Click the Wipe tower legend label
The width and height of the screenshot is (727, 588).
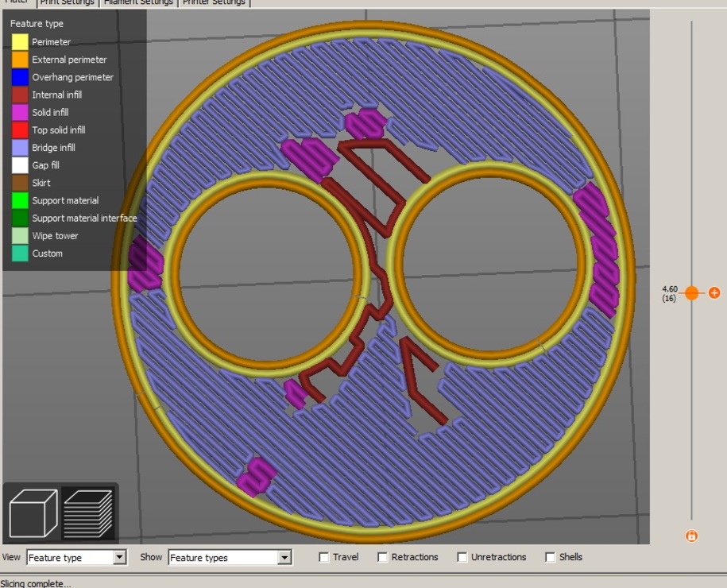[55, 236]
